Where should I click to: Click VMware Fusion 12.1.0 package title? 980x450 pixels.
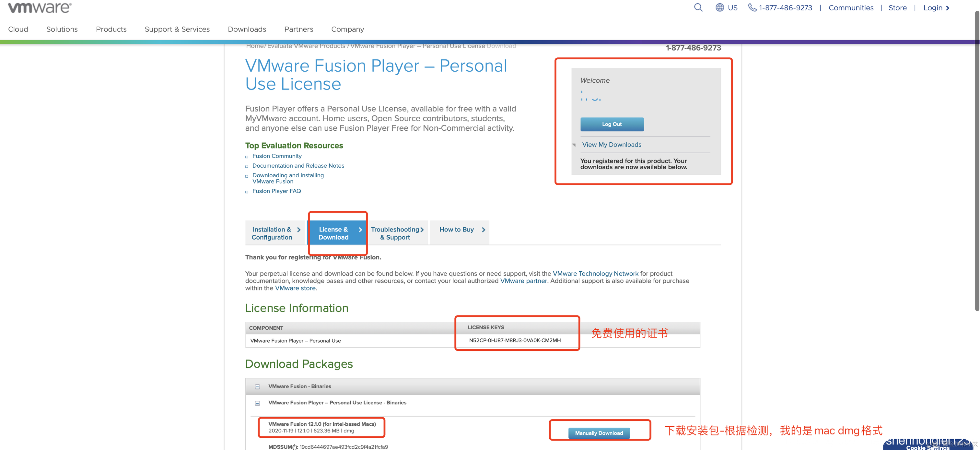(x=322, y=424)
